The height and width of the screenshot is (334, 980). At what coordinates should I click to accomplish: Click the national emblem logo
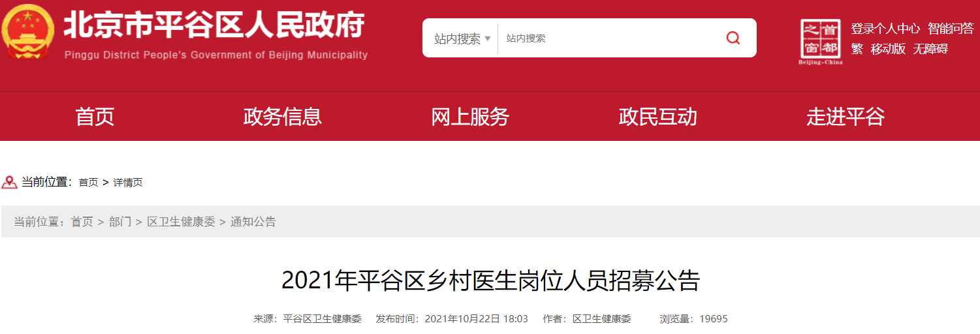[27, 33]
